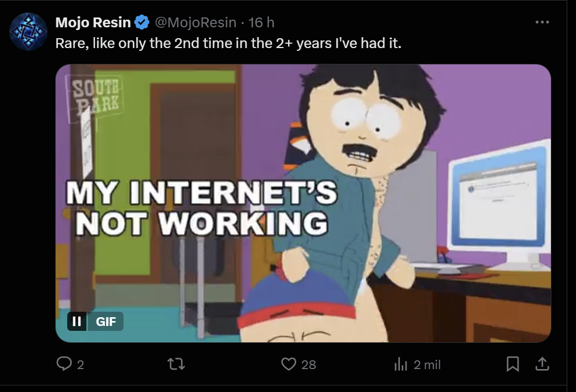Visit the @MojoResin handle link

(x=196, y=22)
